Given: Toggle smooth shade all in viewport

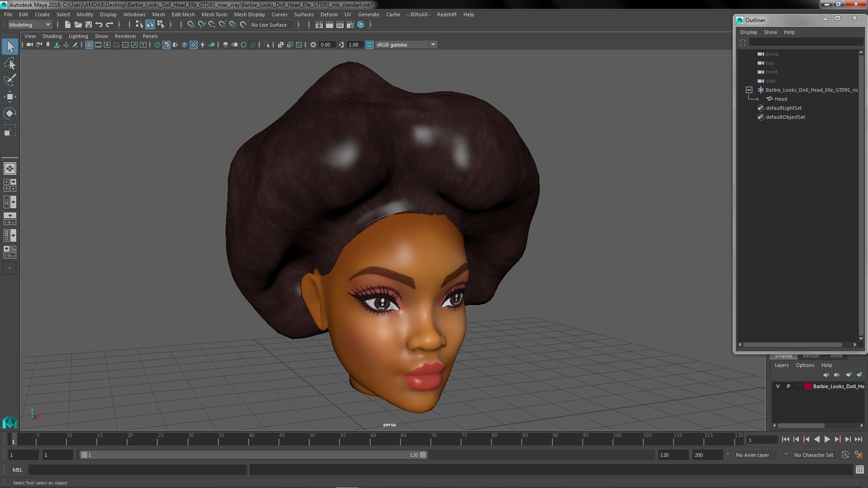Looking at the screenshot, I should (x=166, y=45).
